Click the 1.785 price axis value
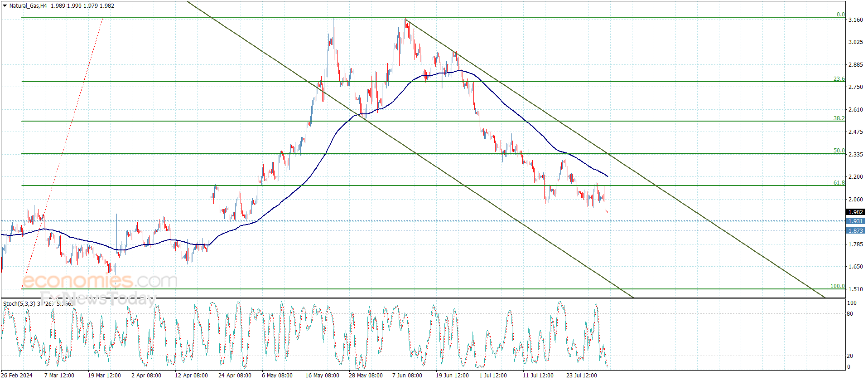Image resolution: width=868 pixels, height=381 pixels. point(855,244)
